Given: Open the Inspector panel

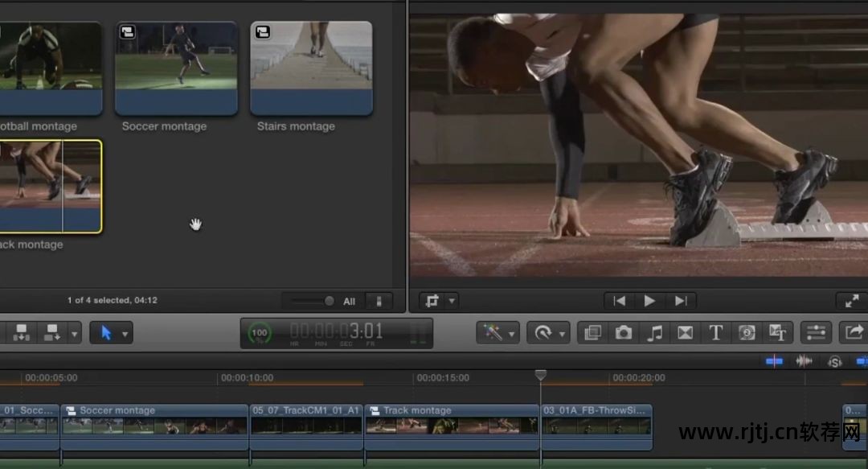Looking at the screenshot, I should [x=816, y=333].
